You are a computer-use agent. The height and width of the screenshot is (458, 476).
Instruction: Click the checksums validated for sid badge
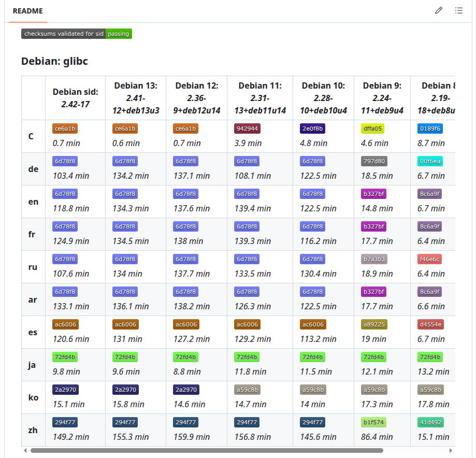[x=77, y=34]
